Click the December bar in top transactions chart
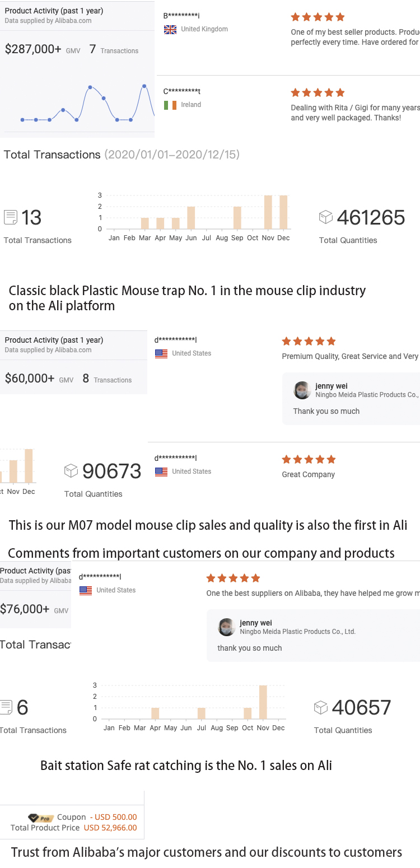Screen dimensions: 420x868 (x=283, y=212)
